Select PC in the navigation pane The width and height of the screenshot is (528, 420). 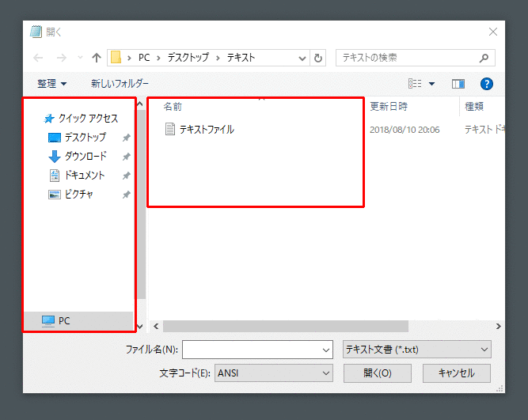click(64, 320)
